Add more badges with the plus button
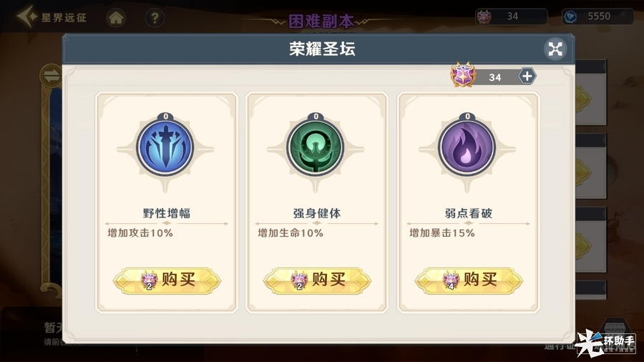 527,76
